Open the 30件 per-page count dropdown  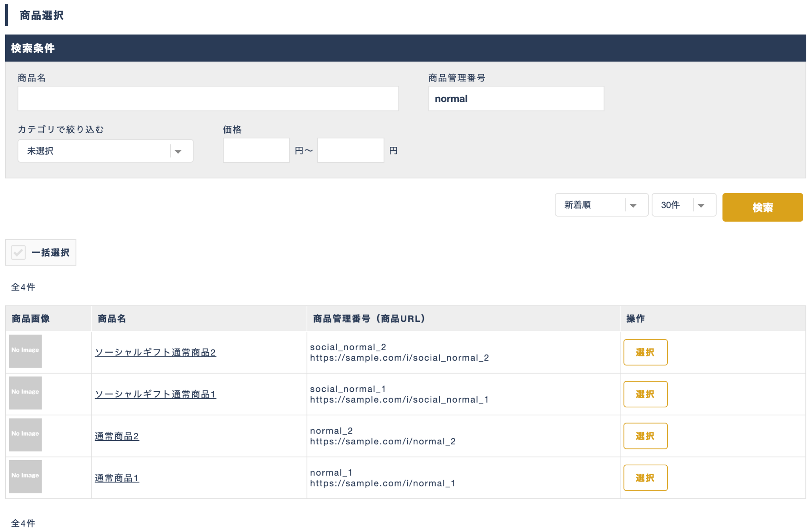point(684,205)
